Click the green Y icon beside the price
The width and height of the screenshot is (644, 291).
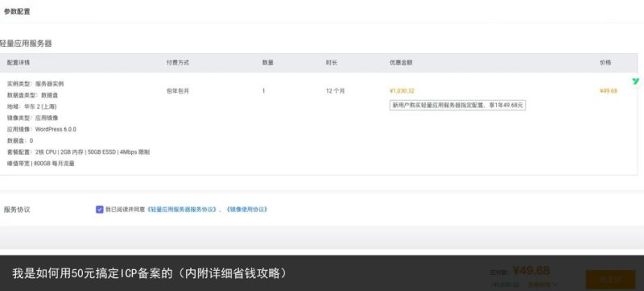(x=635, y=81)
